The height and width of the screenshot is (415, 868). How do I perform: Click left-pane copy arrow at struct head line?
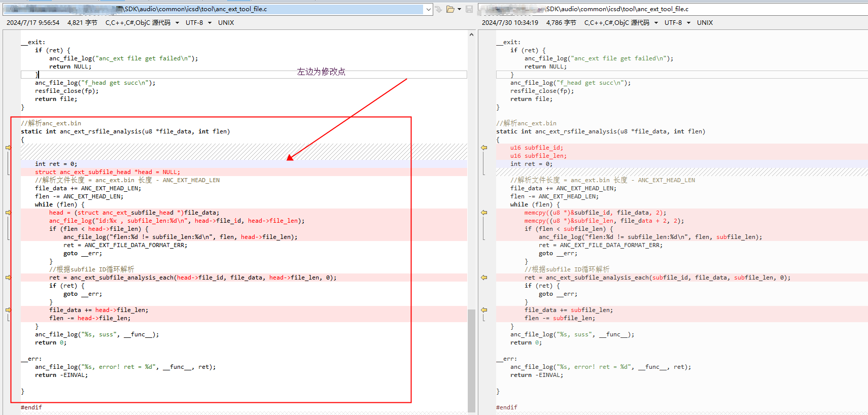(x=8, y=148)
